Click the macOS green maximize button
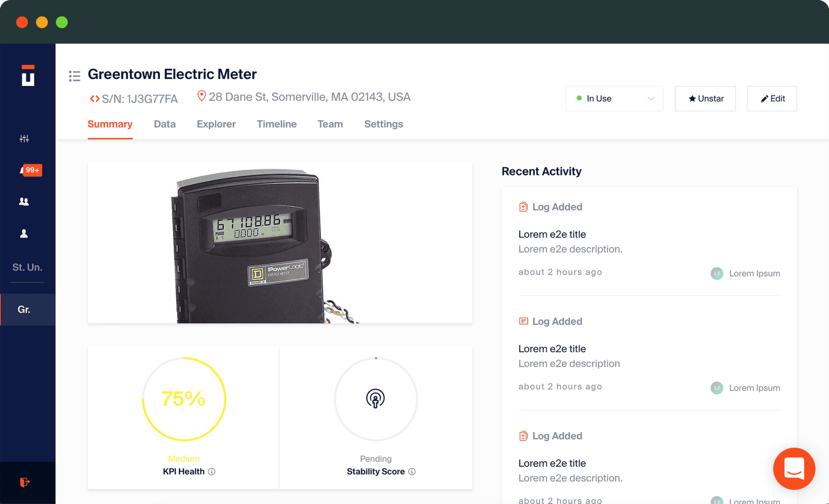Screen dimensions: 829x504 62,22
